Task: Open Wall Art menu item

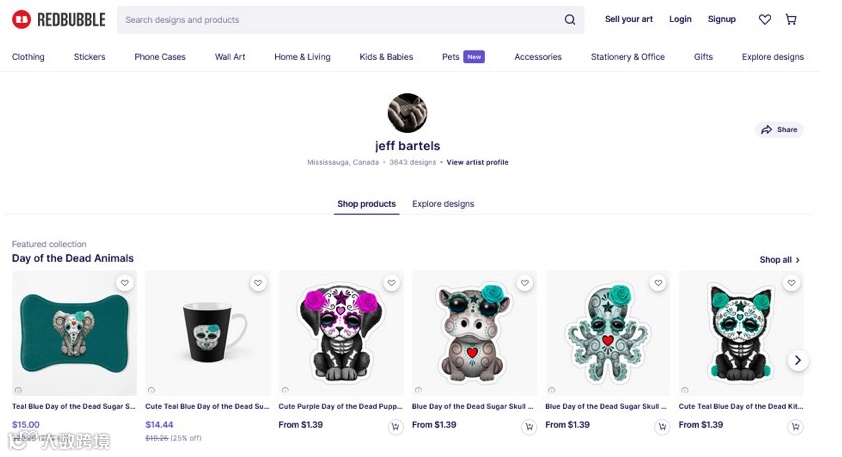Action: [x=230, y=57]
